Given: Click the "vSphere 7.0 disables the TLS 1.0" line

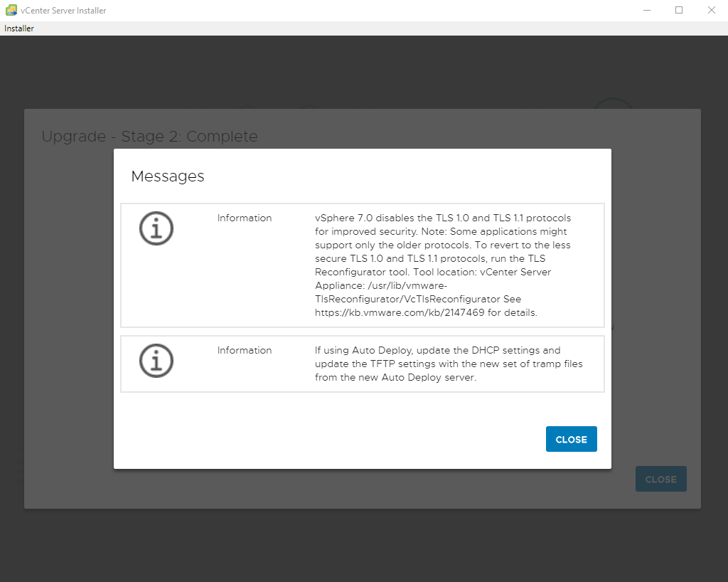Looking at the screenshot, I should (443, 218).
